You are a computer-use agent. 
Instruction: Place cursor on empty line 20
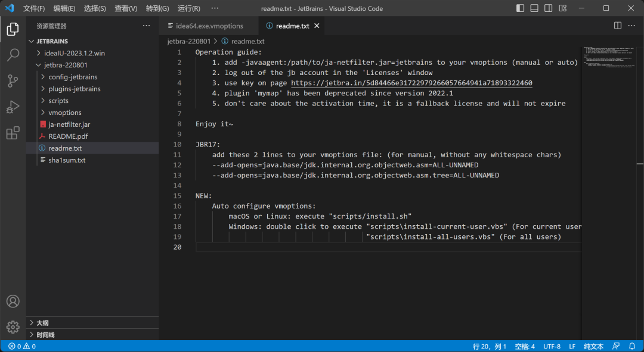388,247
